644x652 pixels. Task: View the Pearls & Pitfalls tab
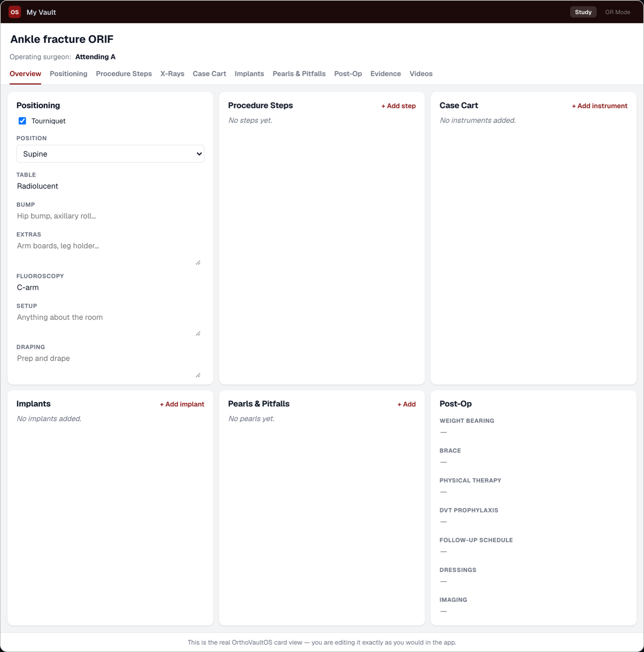coord(299,74)
